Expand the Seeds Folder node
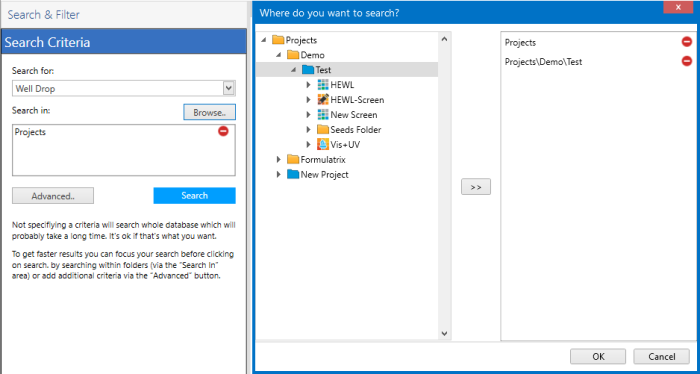Image resolution: width=700 pixels, height=374 pixels. point(308,129)
